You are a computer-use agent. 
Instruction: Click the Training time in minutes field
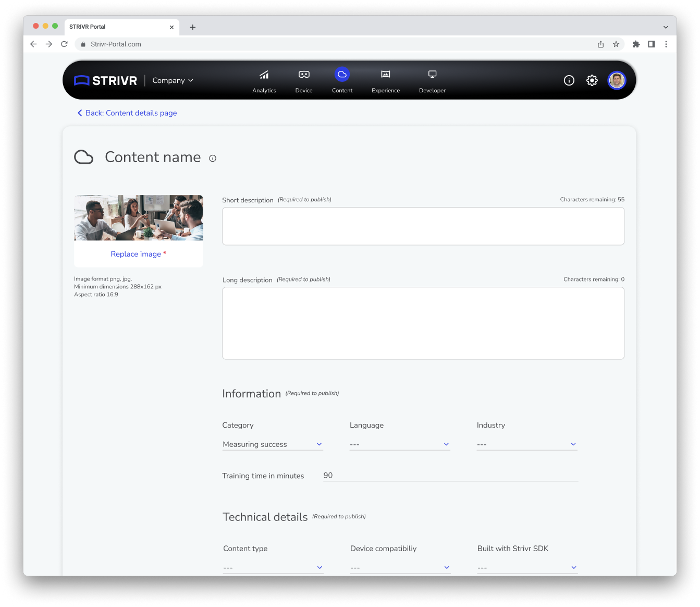coord(450,476)
